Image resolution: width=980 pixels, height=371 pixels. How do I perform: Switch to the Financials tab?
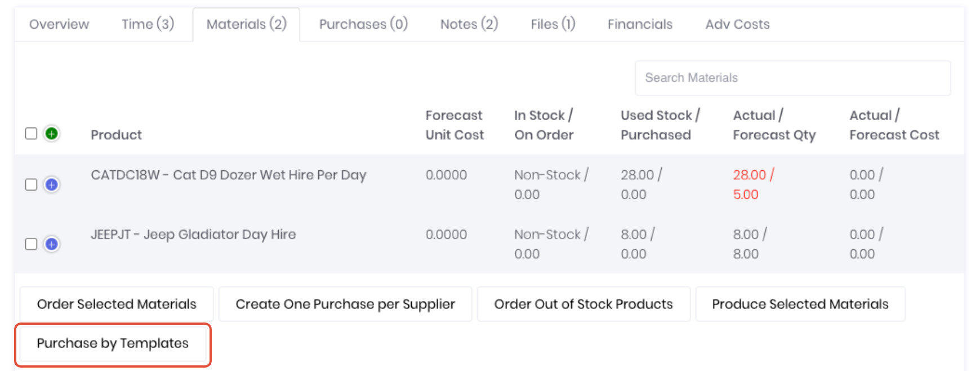[640, 24]
